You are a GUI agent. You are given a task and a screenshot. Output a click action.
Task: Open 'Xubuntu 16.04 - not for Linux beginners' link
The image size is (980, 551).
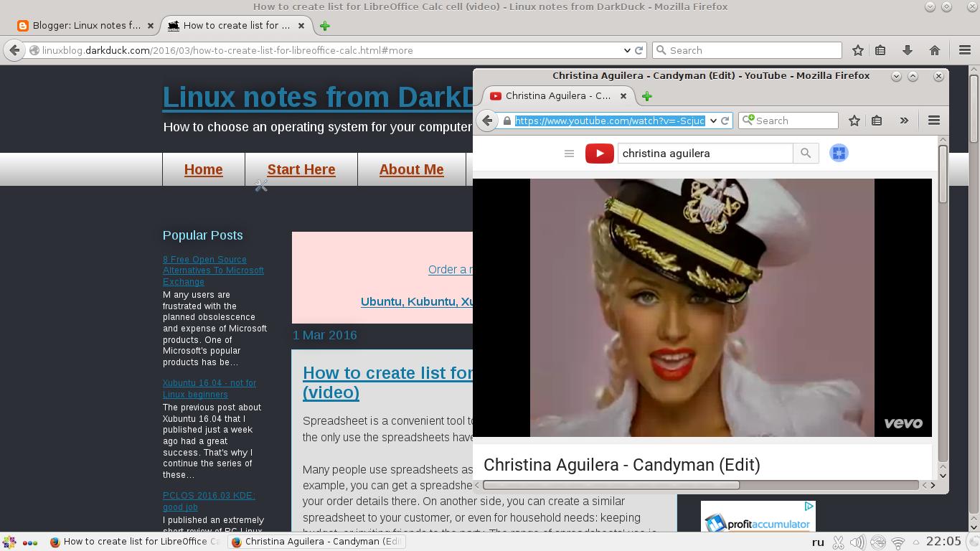[x=209, y=389]
